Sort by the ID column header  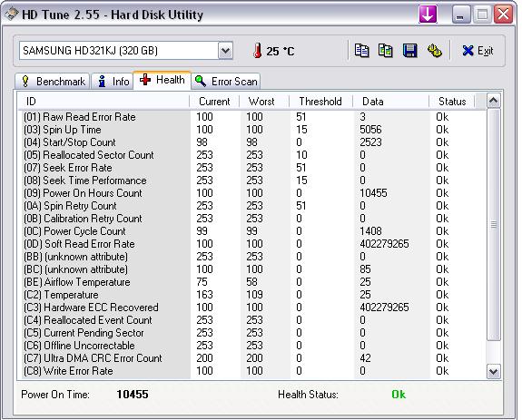point(103,102)
